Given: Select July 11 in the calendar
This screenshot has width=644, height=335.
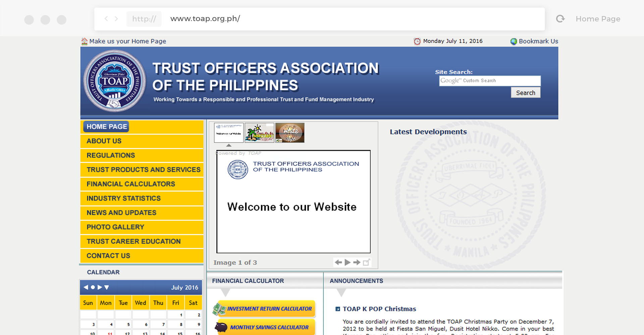Looking at the screenshot, I should [x=106, y=333].
